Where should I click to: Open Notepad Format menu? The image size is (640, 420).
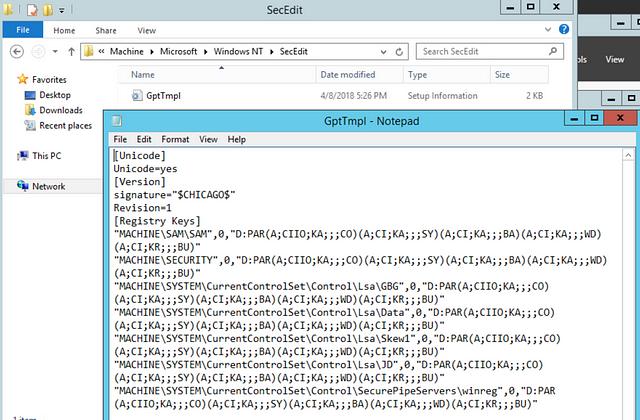coord(175,140)
